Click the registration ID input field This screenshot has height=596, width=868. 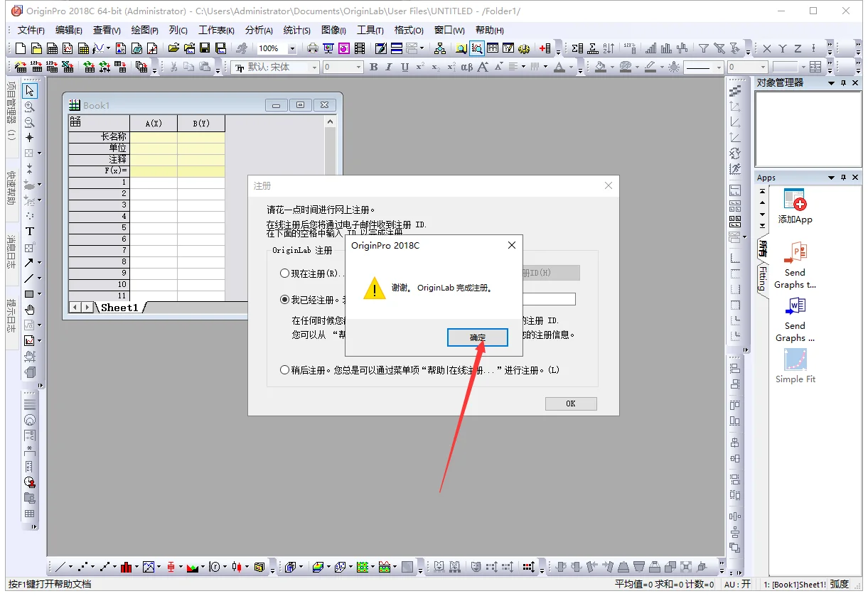548,300
